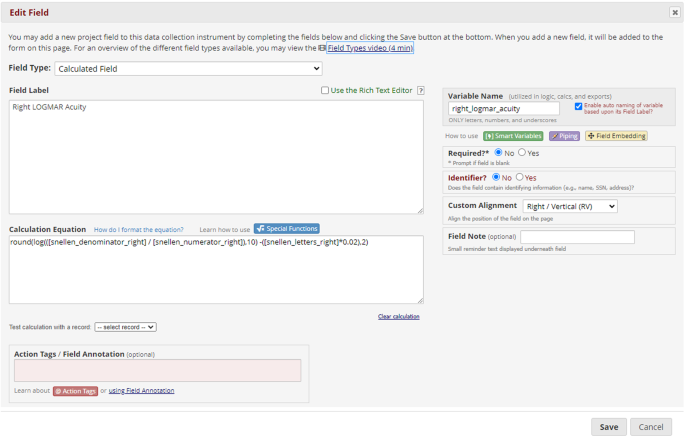This screenshot has width=685, height=436.
Task: Click the red Action Tags button
Action: (x=76, y=391)
